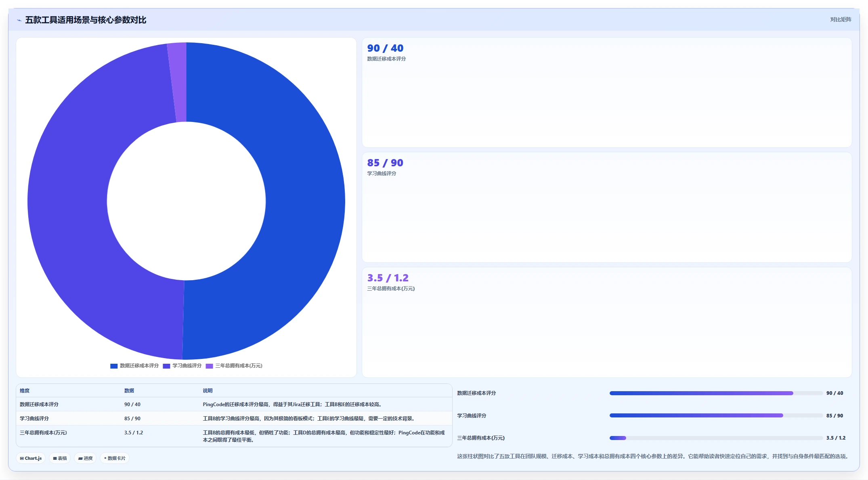868x480 pixels.
Task: Select the 数据迁移成本评分 table row label
Action: 39,405
